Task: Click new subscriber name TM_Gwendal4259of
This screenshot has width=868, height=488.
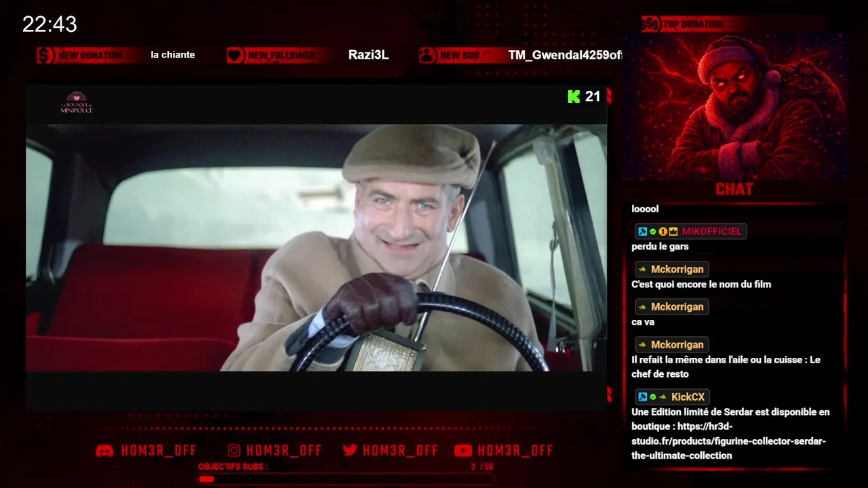Action: click(565, 55)
